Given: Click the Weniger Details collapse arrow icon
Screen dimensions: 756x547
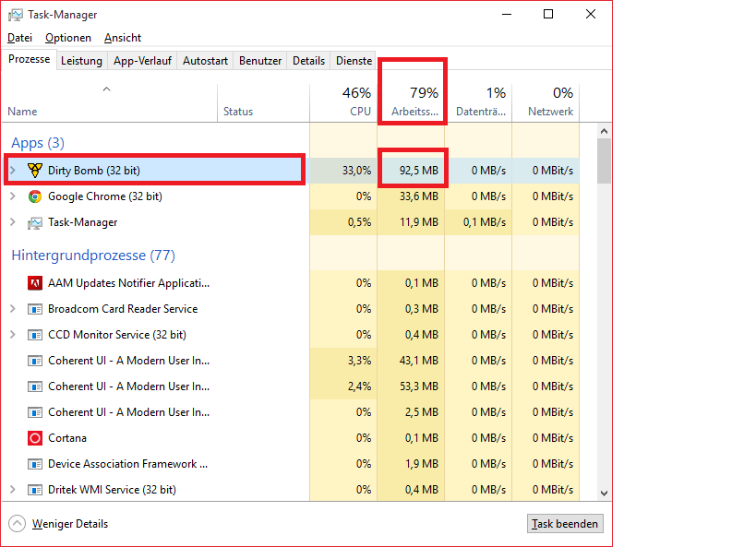Looking at the screenshot, I should click(18, 524).
